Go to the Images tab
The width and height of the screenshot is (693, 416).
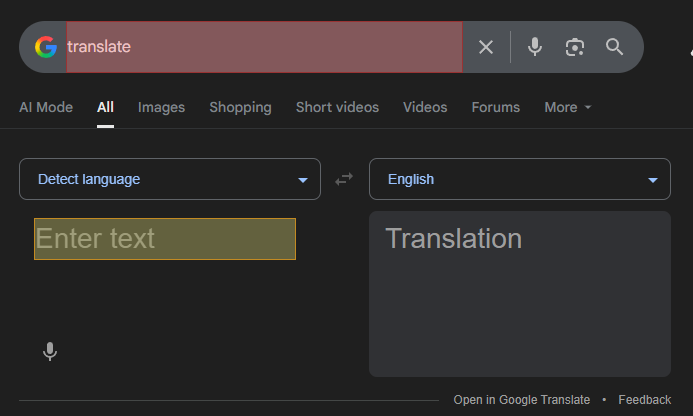pyautogui.click(x=161, y=107)
